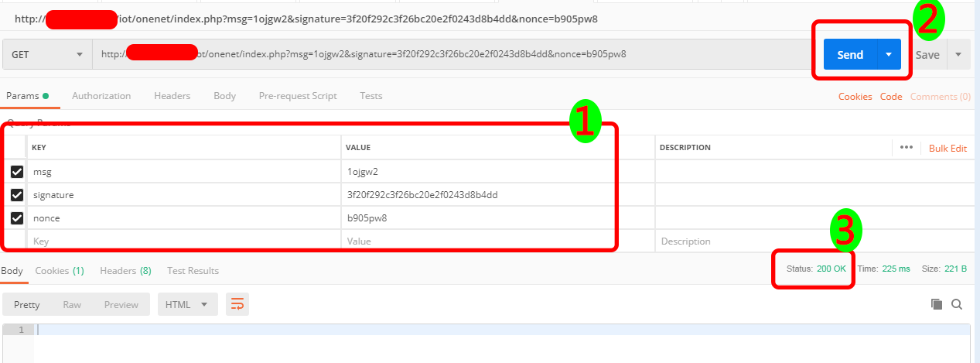Switch to the Authorization tab
This screenshot has width=980, height=363.
(x=101, y=96)
